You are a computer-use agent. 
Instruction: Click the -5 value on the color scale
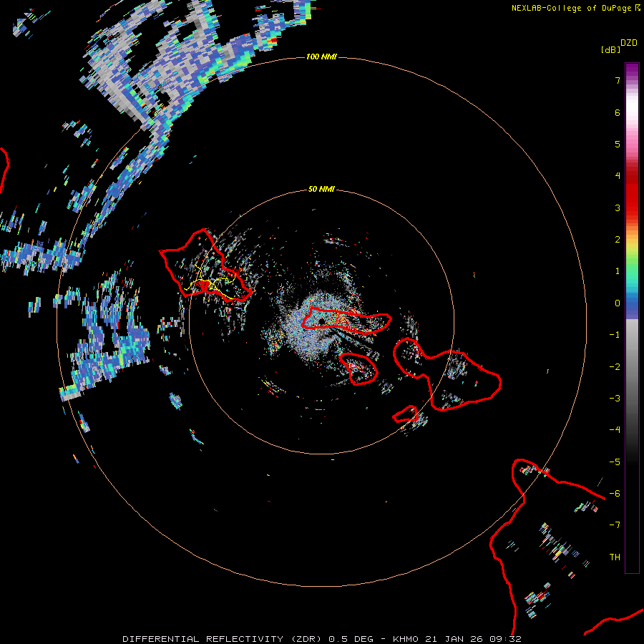click(615, 462)
